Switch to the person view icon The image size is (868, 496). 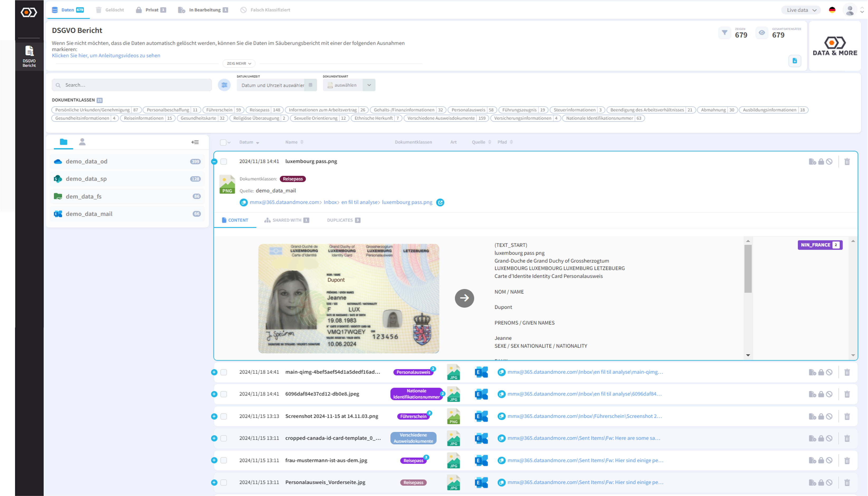click(82, 142)
